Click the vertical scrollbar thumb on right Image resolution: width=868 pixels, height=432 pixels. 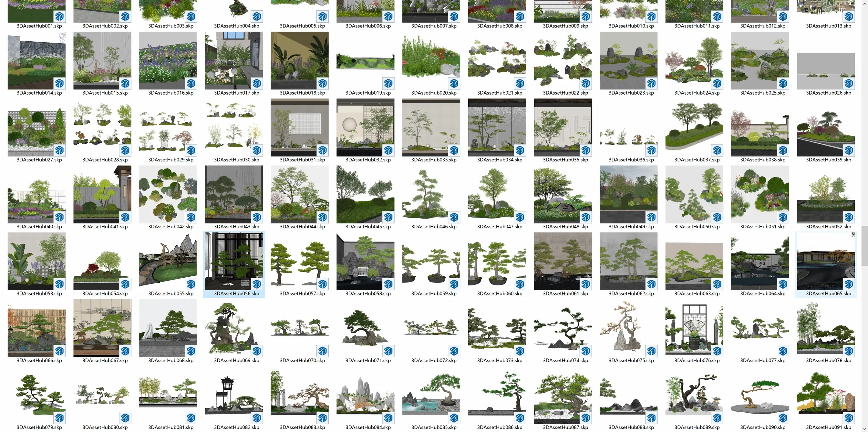[865, 246]
